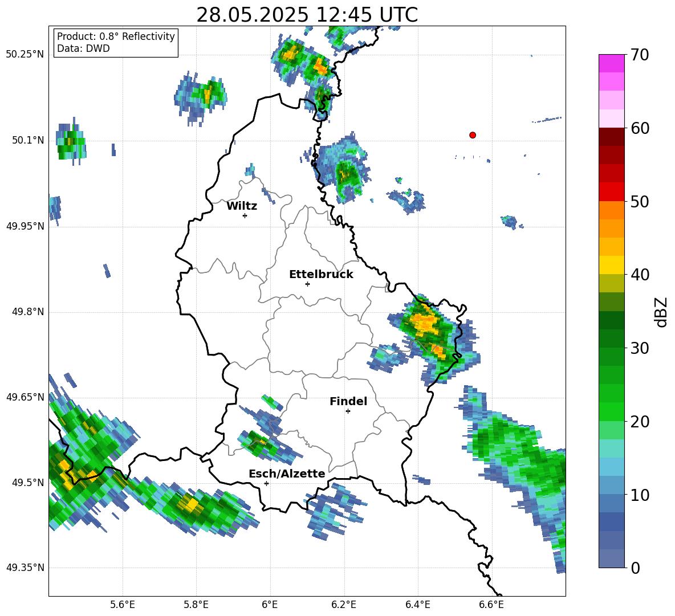Image resolution: width=675 pixels, height=616 pixels.
Task: Click the 50.25°N latitude tick label
Action: (25, 55)
